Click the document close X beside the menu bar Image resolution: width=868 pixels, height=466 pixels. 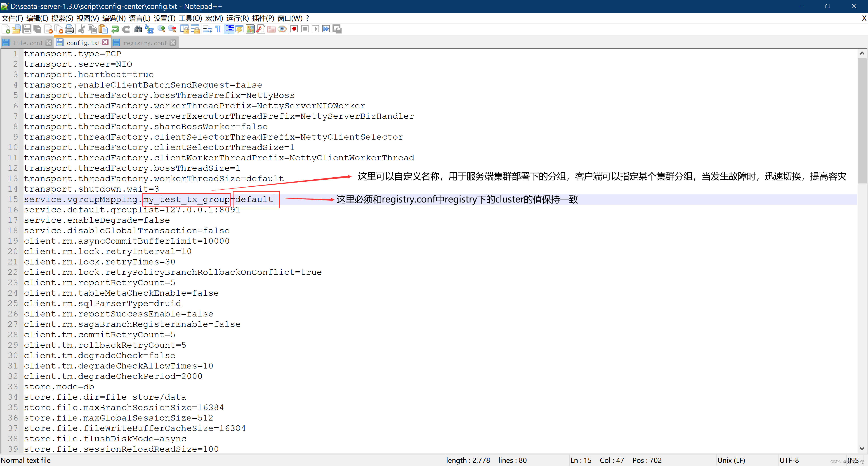click(x=864, y=18)
